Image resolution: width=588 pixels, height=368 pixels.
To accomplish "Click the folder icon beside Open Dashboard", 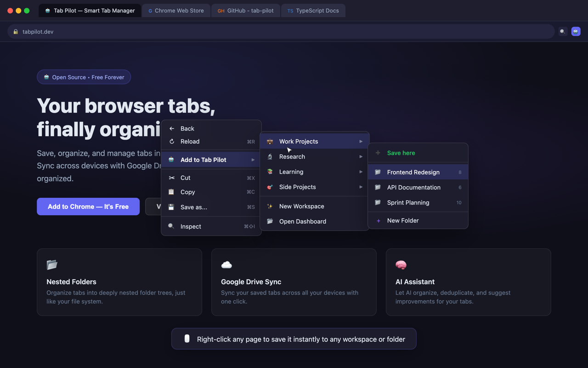I will 270,221.
